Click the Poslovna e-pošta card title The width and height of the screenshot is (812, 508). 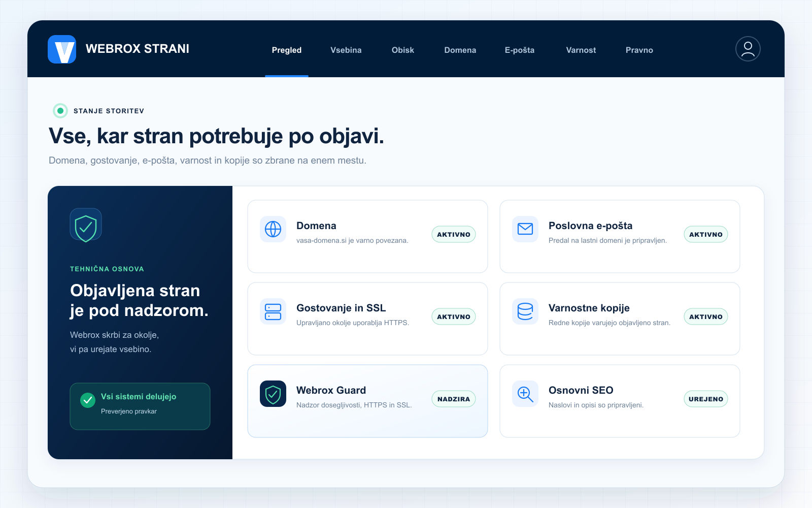590,226
